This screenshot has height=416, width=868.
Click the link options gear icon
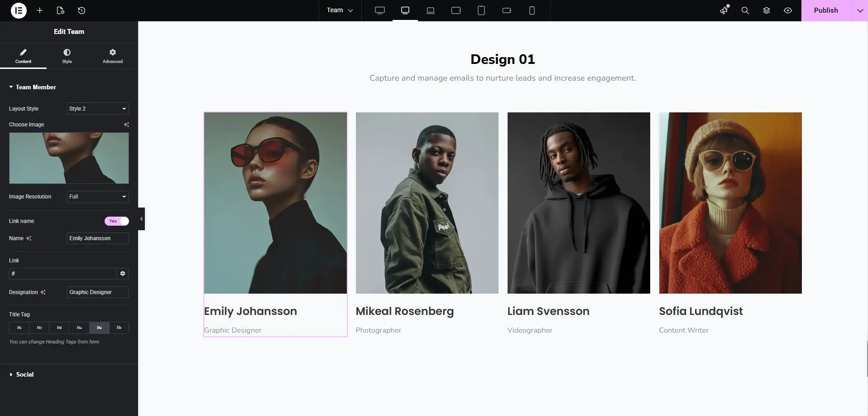[x=123, y=274]
